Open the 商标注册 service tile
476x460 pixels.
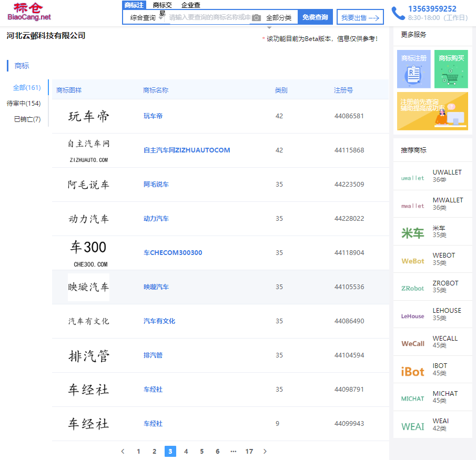414,69
